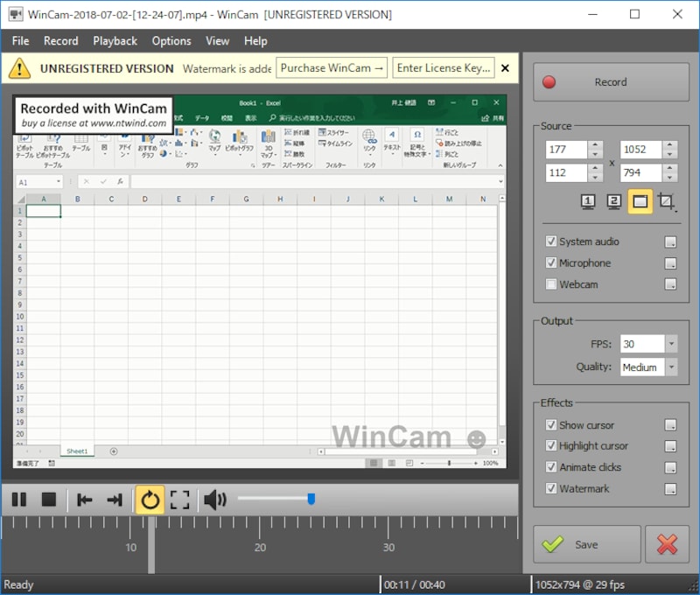700x595 pixels.
Task: Mute the speaker volume icon
Action: pyautogui.click(x=214, y=500)
